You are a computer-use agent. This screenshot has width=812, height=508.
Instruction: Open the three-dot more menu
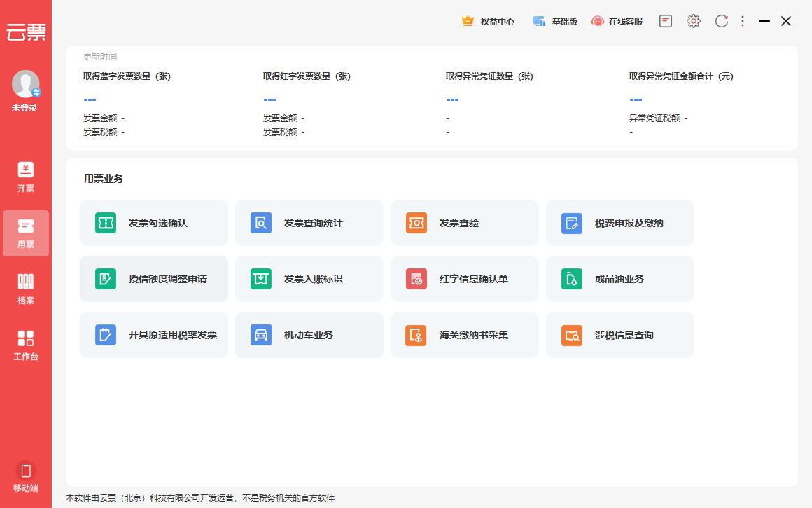[743, 21]
